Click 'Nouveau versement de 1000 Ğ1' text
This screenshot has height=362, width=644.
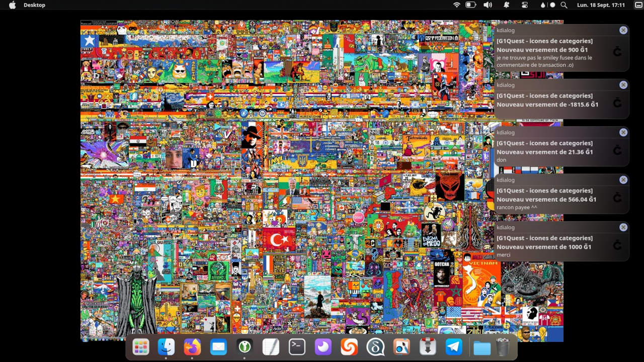pyautogui.click(x=544, y=247)
